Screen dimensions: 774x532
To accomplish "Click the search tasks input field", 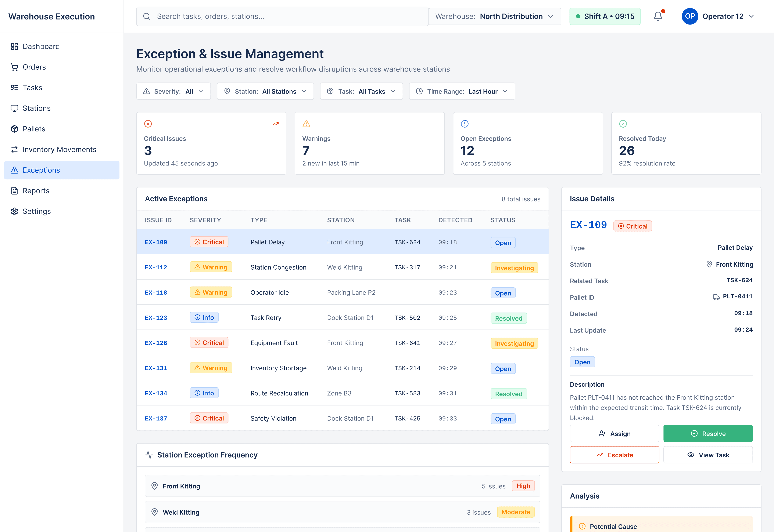I will (x=282, y=16).
